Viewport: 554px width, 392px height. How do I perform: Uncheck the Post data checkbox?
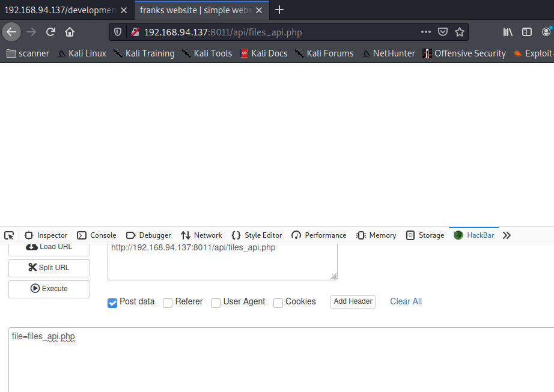pos(112,303)
